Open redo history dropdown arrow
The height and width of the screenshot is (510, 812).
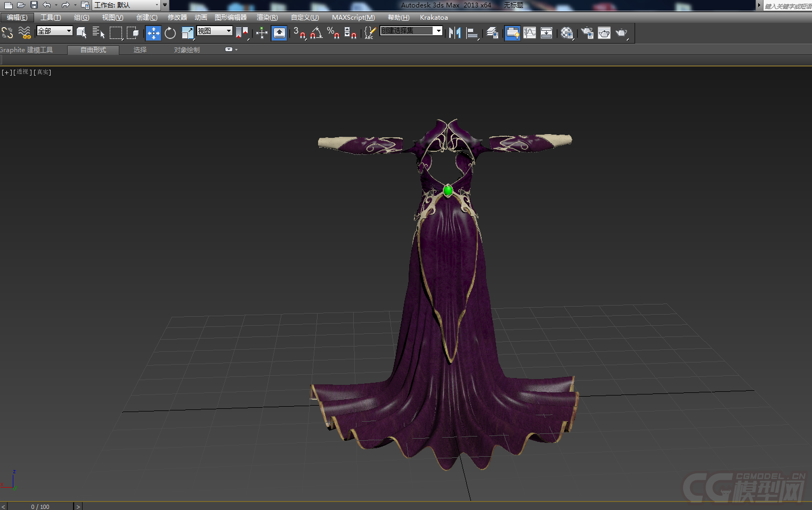[74, 5]
